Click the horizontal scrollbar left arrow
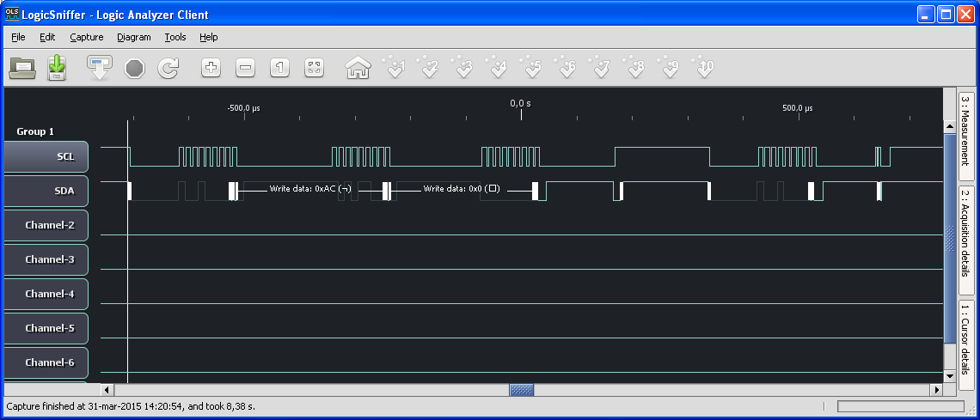 [x=107, y=390]
